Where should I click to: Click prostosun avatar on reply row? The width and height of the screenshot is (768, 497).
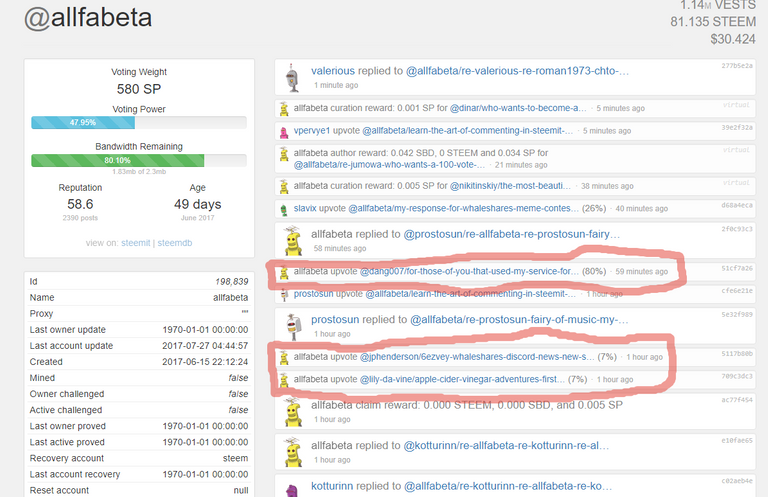(x=293, y=327)
